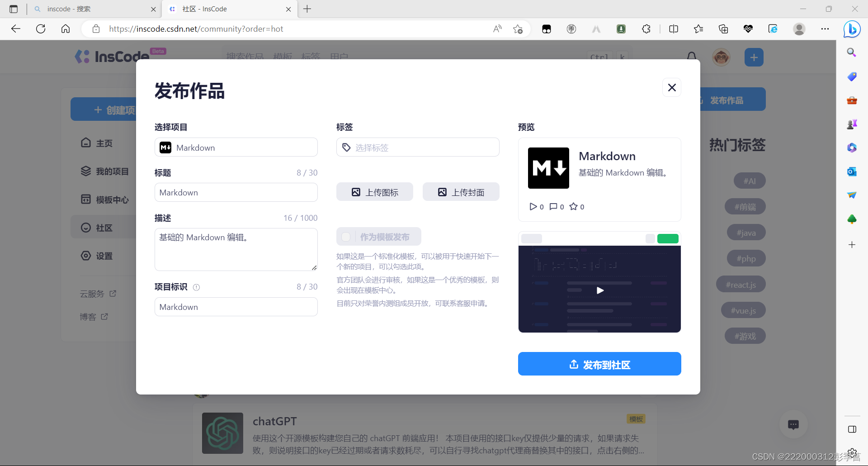
Task: Click 上传封面 button
Action: tap(461, 192)
